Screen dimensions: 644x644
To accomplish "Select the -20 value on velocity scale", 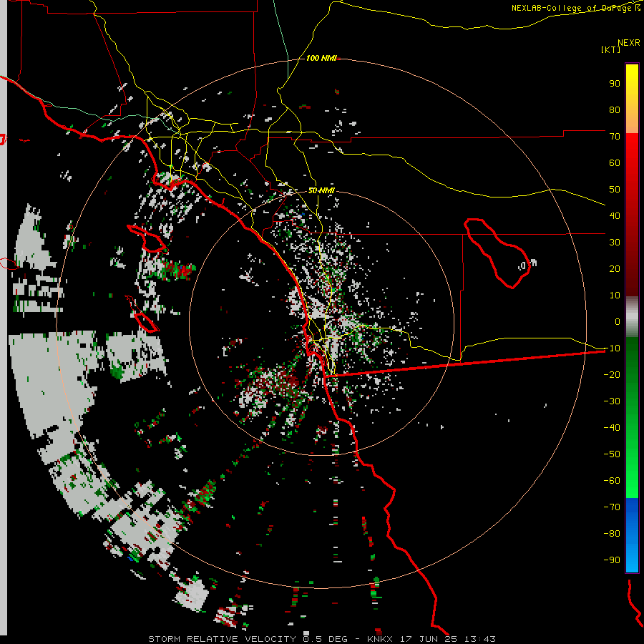I will click(612, 374).
